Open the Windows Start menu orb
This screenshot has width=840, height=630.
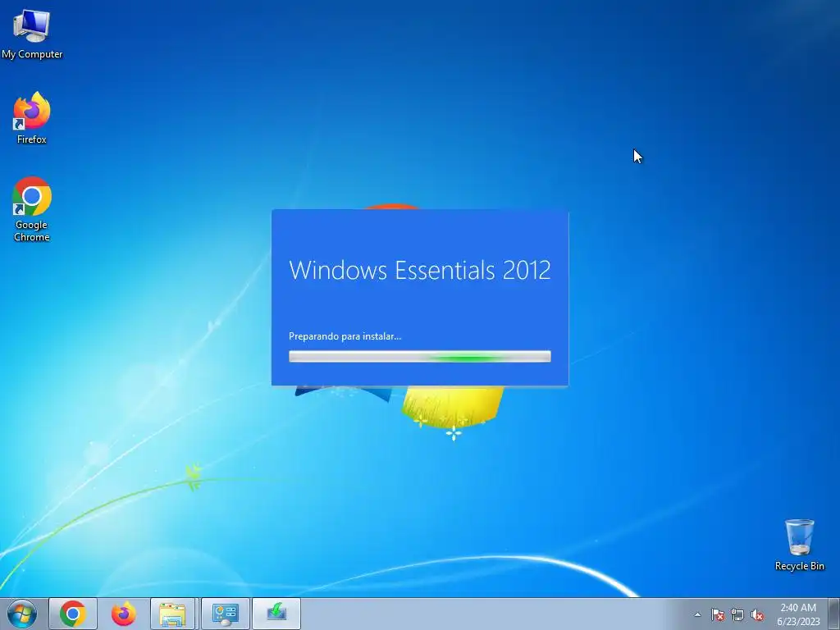coord(22,614)
